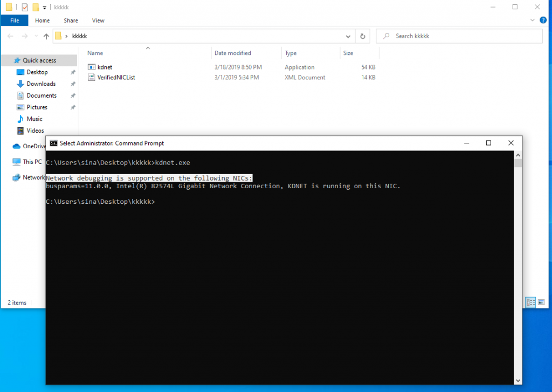Screen dimensions: 552x392
Task: Open Documents in navigation pane
Action: pyautogui.click(x=42, y=95)
